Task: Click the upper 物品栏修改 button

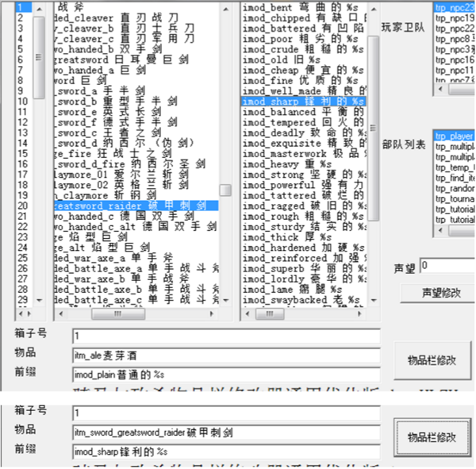Action: coord(432,360)
